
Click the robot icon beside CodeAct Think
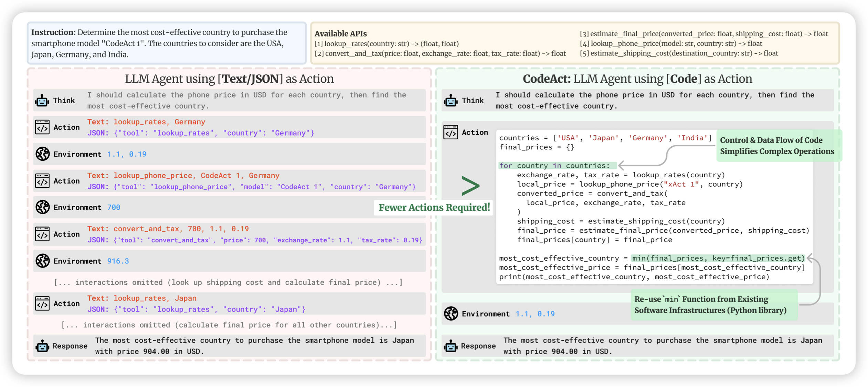(x=451, y=101)
